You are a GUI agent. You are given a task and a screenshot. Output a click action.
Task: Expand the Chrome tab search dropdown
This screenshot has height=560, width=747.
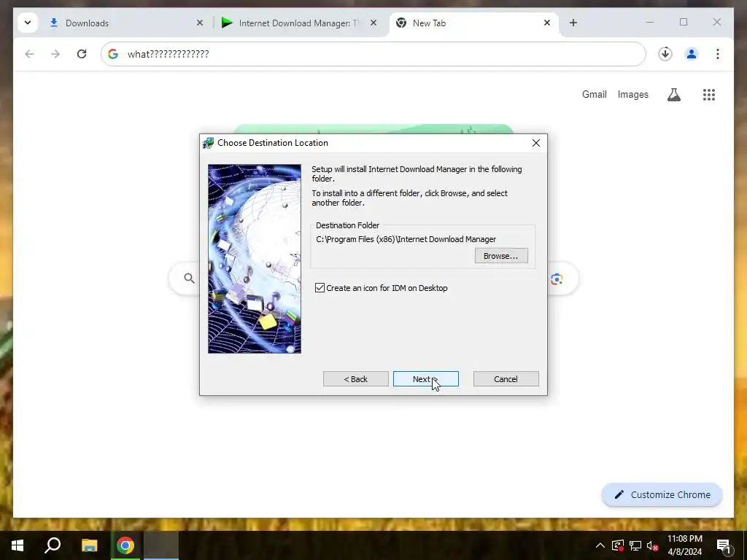(28, 23)
